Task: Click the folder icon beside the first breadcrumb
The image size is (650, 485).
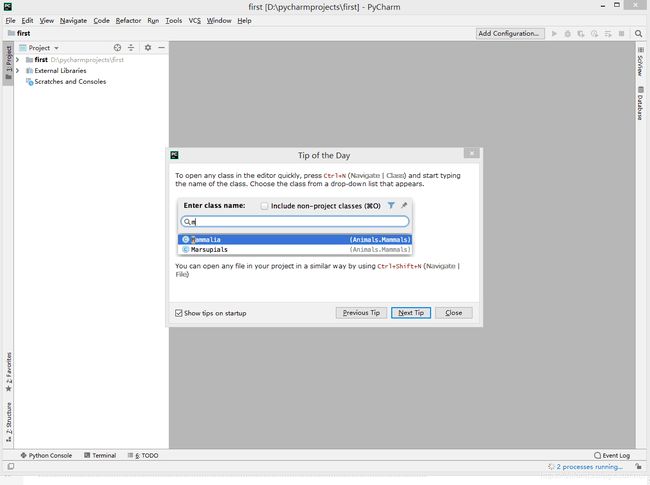Action: click(x=12, y=33)
